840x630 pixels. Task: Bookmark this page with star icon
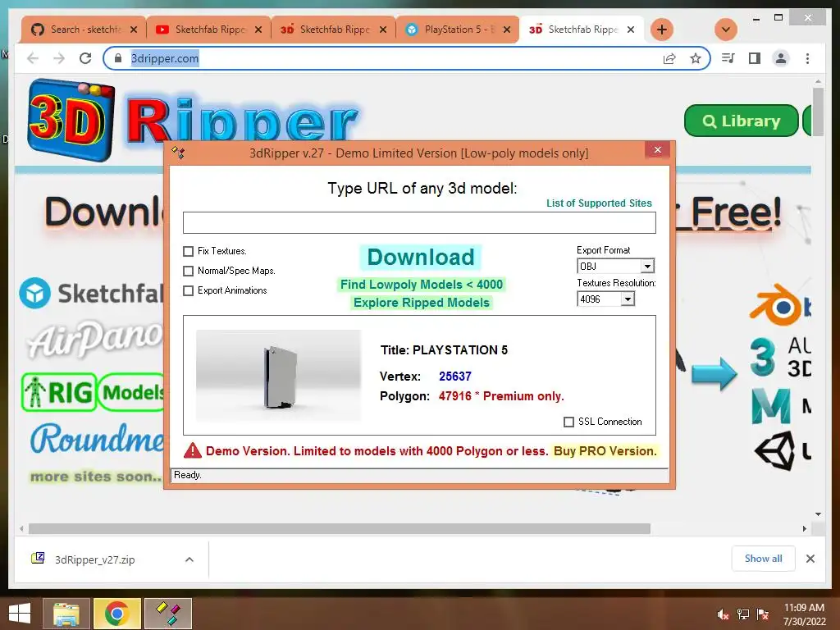click(x=696, y=58)
